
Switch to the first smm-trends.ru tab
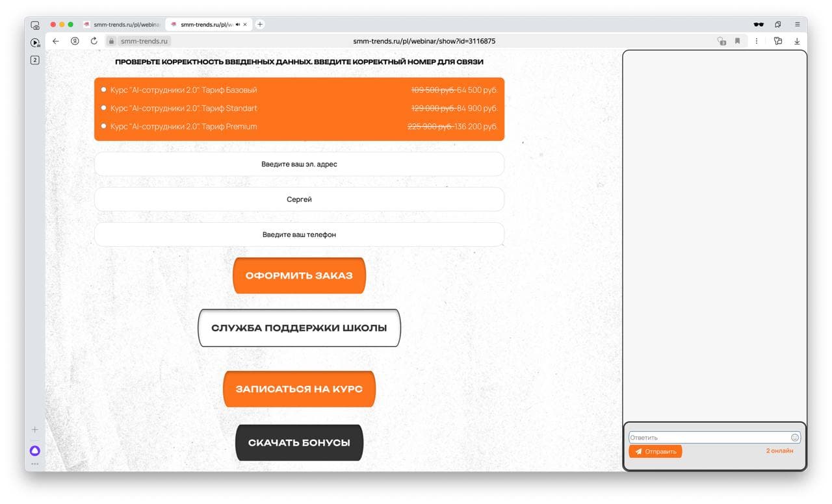122,24
